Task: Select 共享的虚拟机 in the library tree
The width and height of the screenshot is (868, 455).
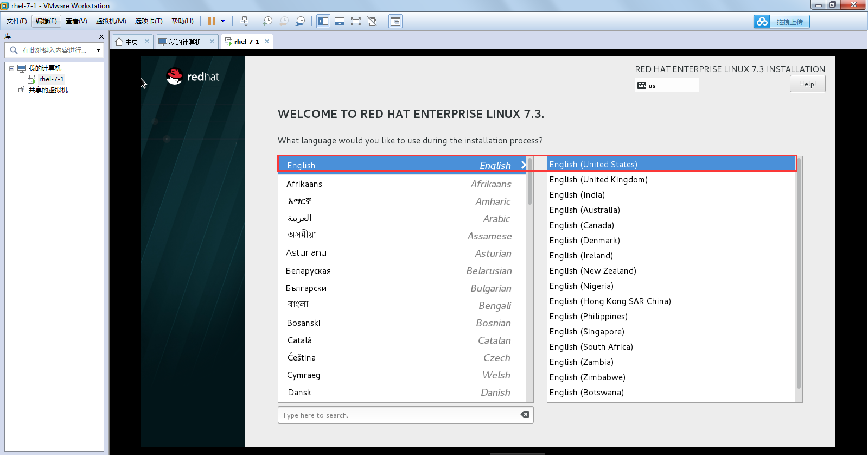Action: click(x=48, y=90)
